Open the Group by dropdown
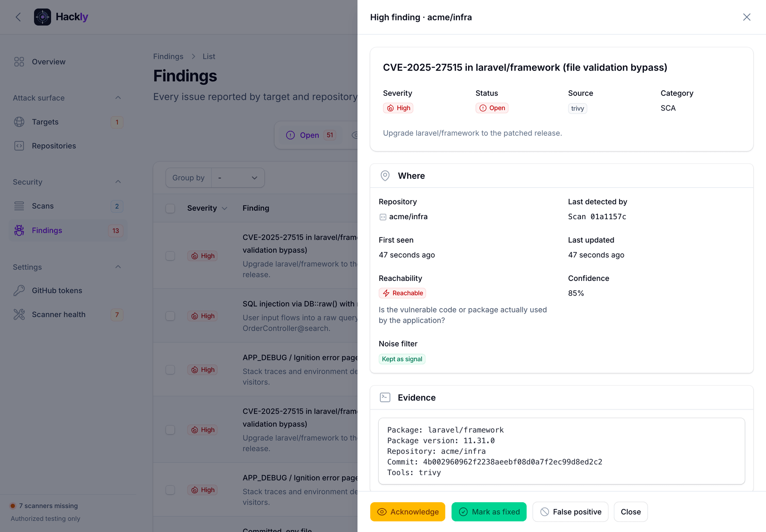The image size is (766, 532). (x=238, y=178)
